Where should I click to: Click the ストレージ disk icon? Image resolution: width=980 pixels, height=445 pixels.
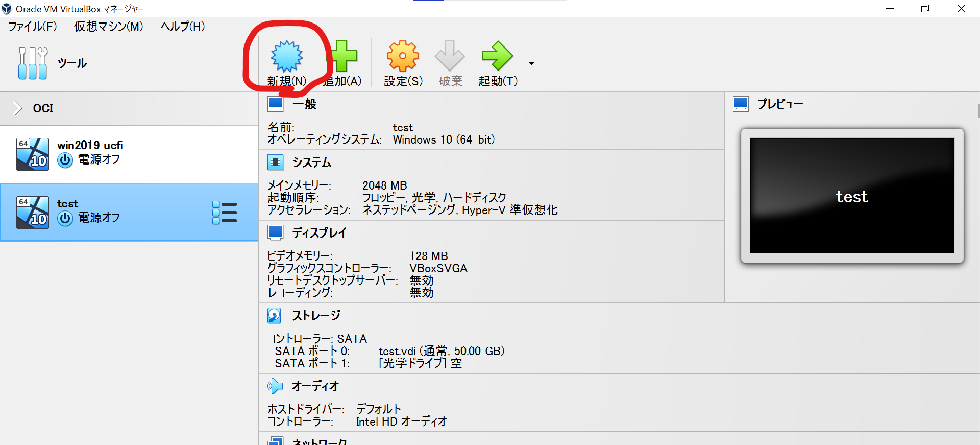click(x=275, y=316)
